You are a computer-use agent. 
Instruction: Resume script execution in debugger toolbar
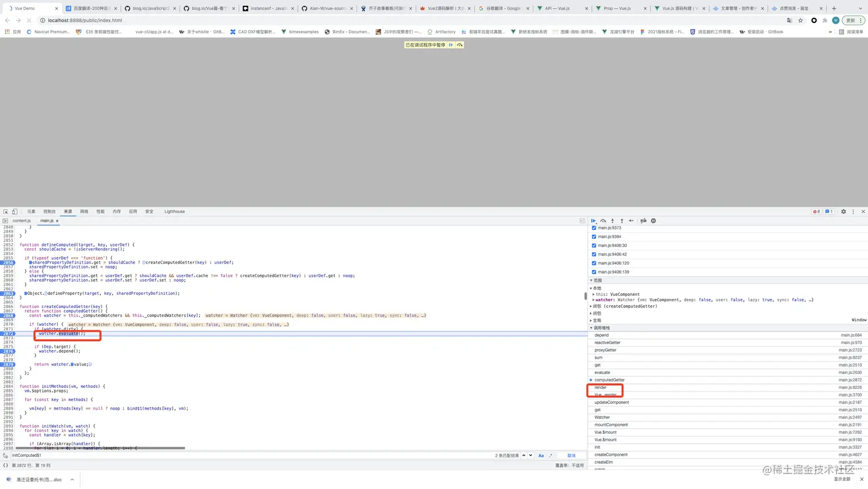[594, 221]
